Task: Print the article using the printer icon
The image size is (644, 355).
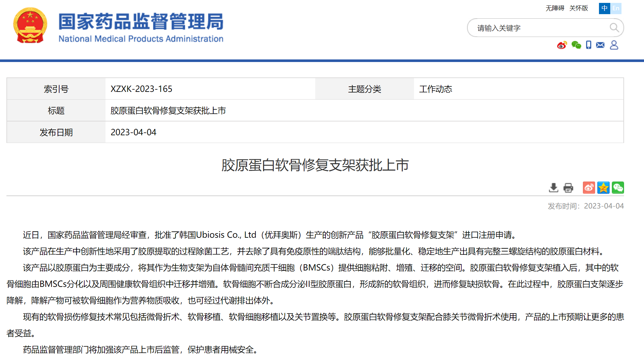Action: pos(568,188)
